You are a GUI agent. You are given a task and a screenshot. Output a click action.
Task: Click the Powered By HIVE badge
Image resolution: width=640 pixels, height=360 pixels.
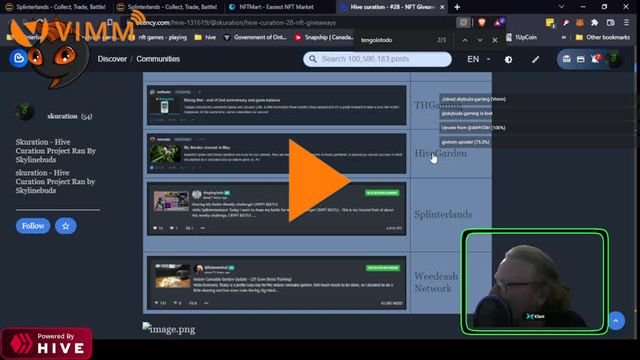pos(47,344)
